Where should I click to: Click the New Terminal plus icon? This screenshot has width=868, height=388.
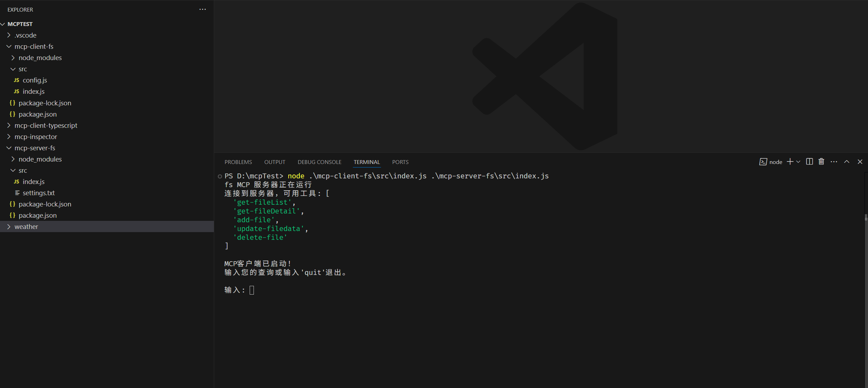click(x=790, y=162)
